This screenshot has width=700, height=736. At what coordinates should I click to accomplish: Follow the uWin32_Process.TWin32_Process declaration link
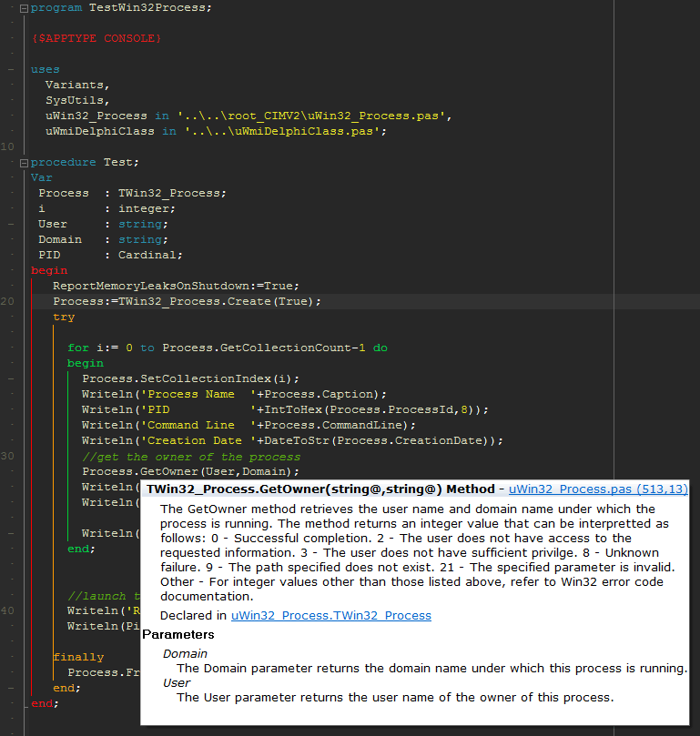[x=330, y=616]
